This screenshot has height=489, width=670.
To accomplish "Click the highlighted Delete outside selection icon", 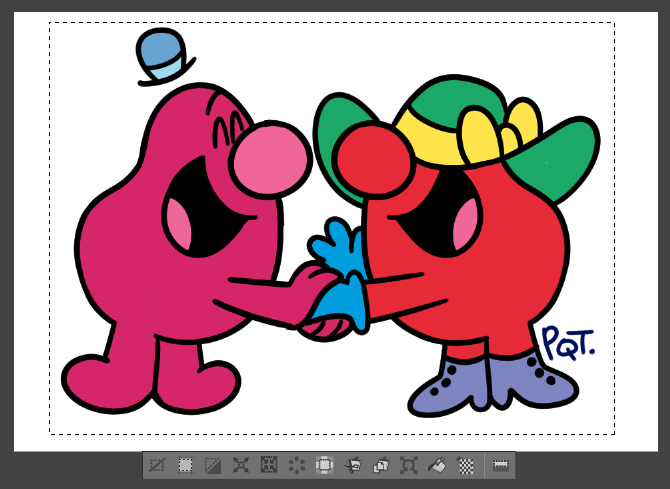I will tap(325, 465).
